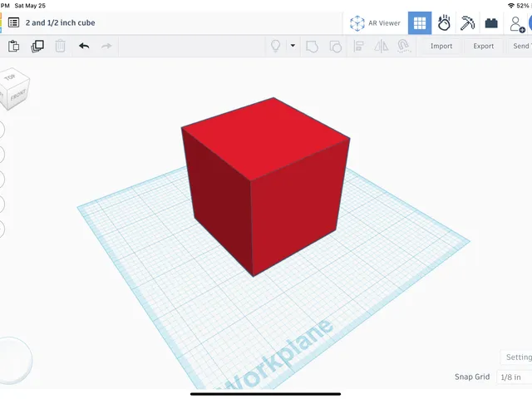Click the Duplicate and repeat icon
Viewport: 532px width, 399px height.
[x=37, y=46]
